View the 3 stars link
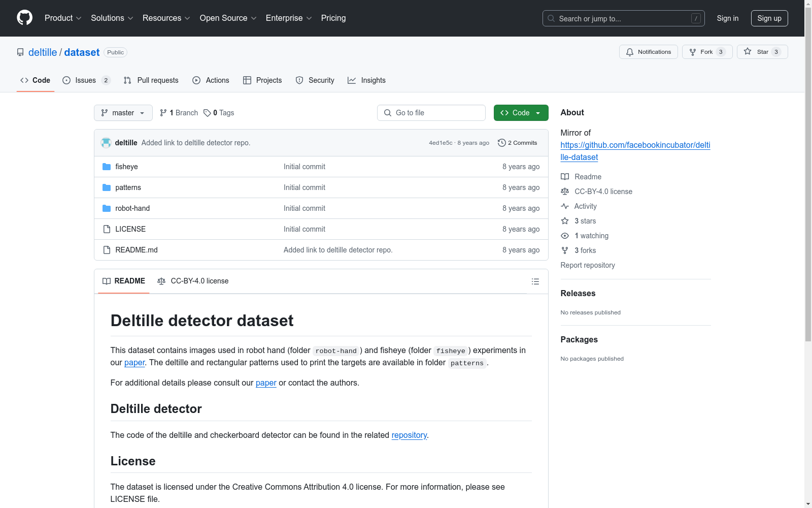Viewport: 812px width, 508px height. click(x=579, y=221)
